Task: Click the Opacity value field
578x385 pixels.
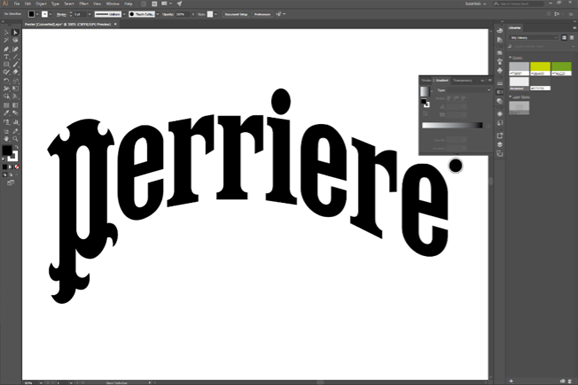Action: [182, 14]
